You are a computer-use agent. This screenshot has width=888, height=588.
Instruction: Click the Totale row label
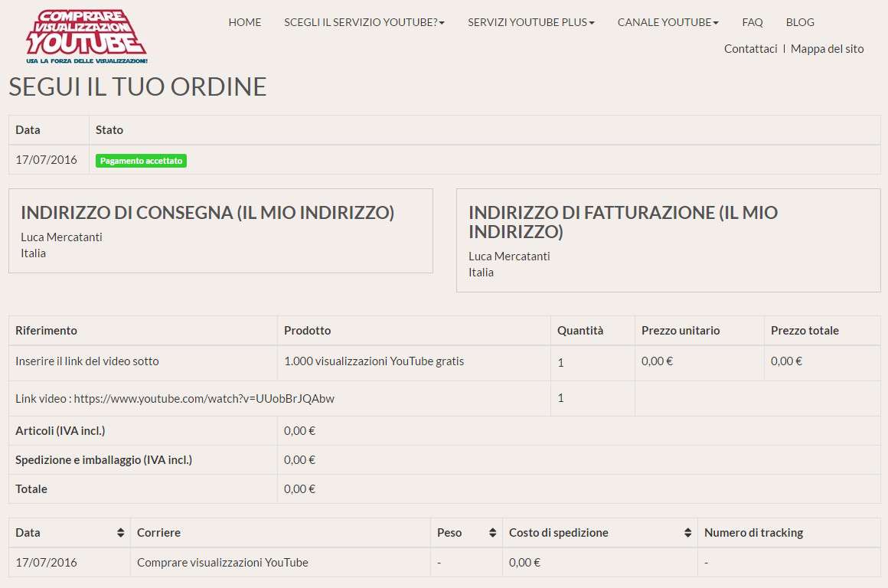pyautogui.click(x=31, y=489)
